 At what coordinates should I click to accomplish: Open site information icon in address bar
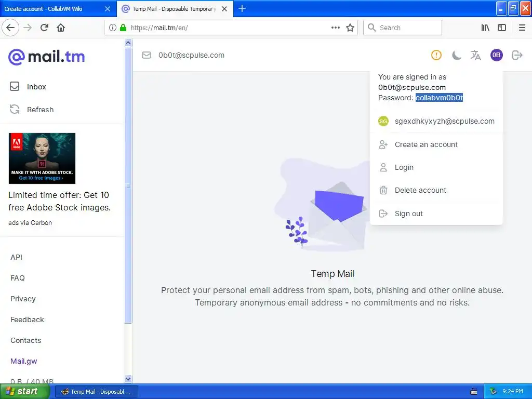(x=113, y=28)
